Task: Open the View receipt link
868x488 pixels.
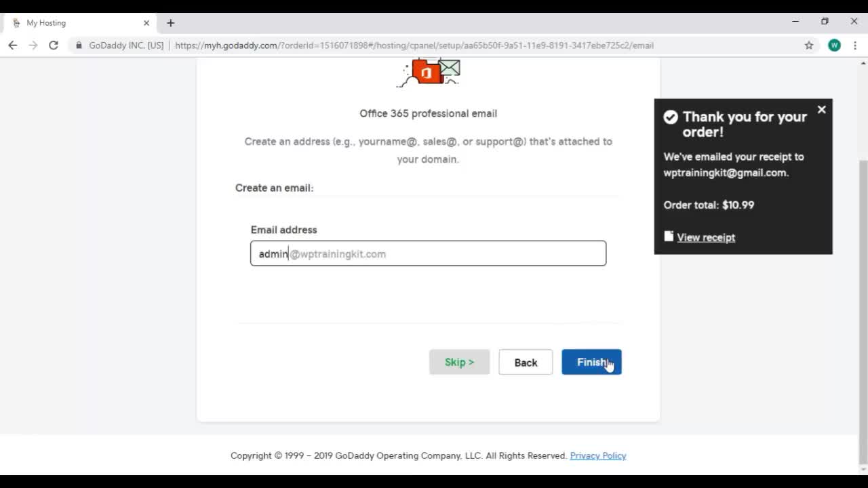Action: (x=705, y=237)
